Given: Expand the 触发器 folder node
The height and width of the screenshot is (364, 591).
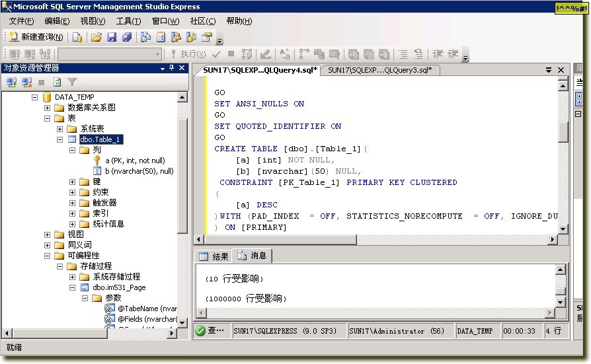Looking at the screenshot, I should click(x=72, y=203).
